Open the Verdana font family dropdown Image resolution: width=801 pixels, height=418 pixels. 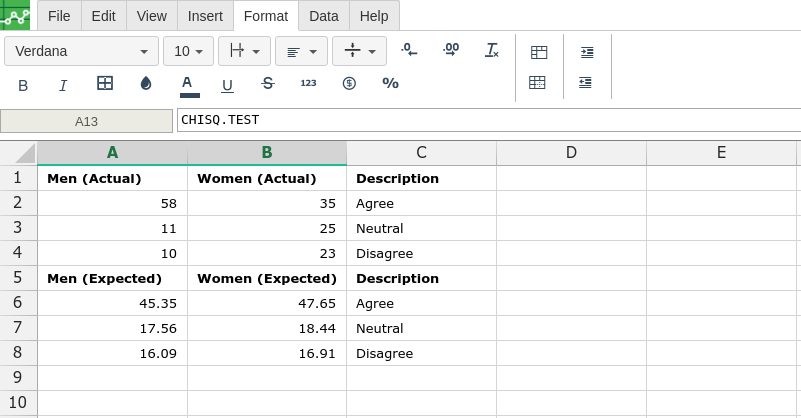pyautogui.click(x=81, y=51)
